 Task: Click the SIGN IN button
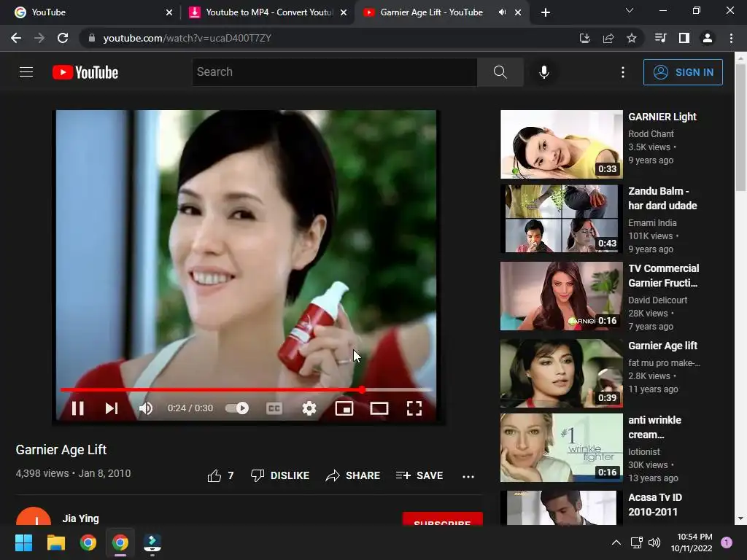click(x=683, y=72)
